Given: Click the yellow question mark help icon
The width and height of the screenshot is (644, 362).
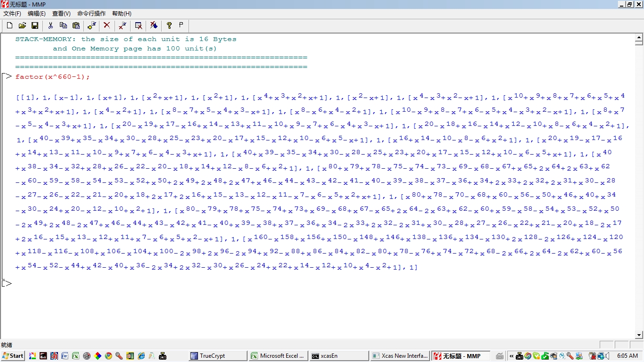Looking at the screenshot, I should coord(169,25).
